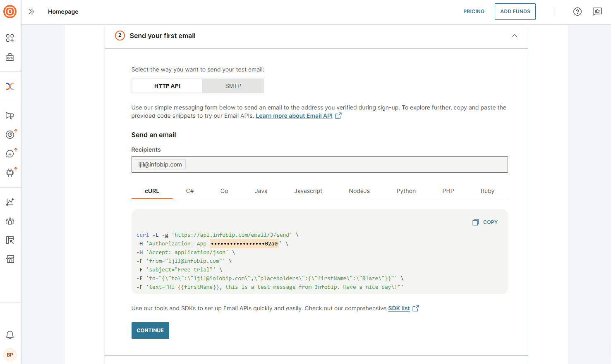Click the CONTINUE button
611x364 pixels.
150,331
